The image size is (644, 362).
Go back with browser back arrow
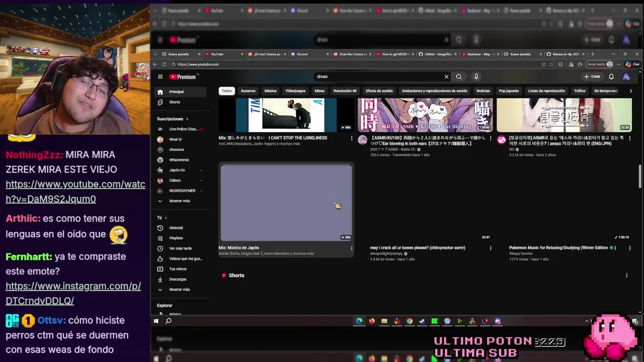[x=155, y=64]
